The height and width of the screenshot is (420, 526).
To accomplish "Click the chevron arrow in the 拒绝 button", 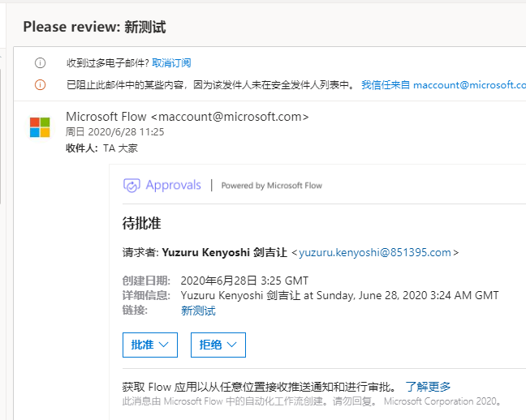I will 231,345.
